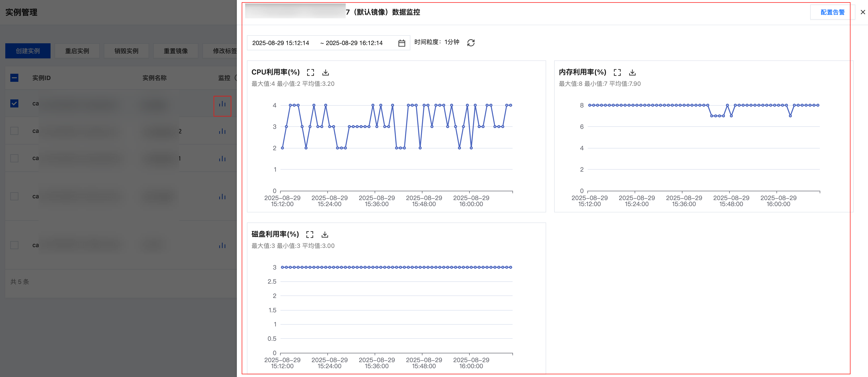This screenshot has height=377, width=868.
Task: Click CPU stats 最大值:4 最小值:2 平均值:3.20
Action: (x=293, y=84)
